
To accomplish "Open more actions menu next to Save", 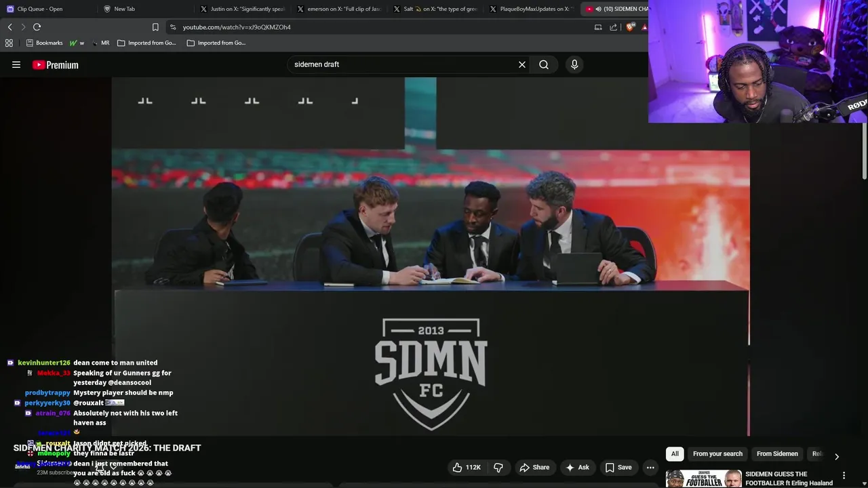I will click(x=650, y=467).
